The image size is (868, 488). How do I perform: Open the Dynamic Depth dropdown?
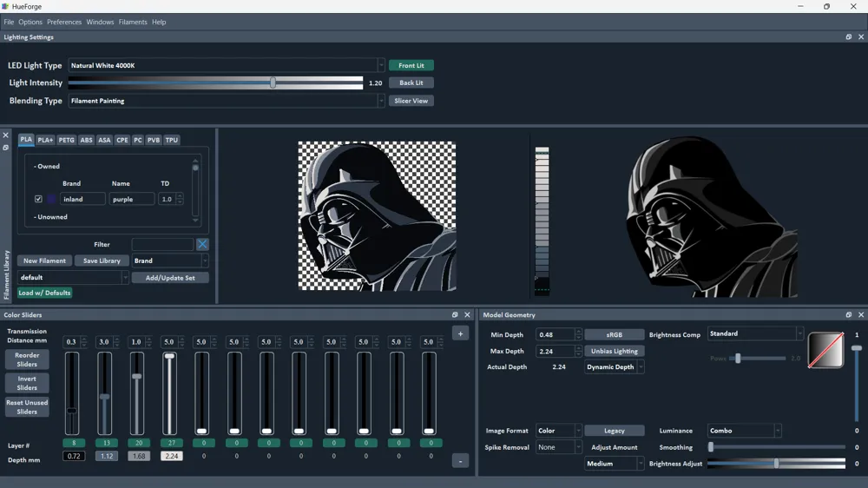pos(615,366)
